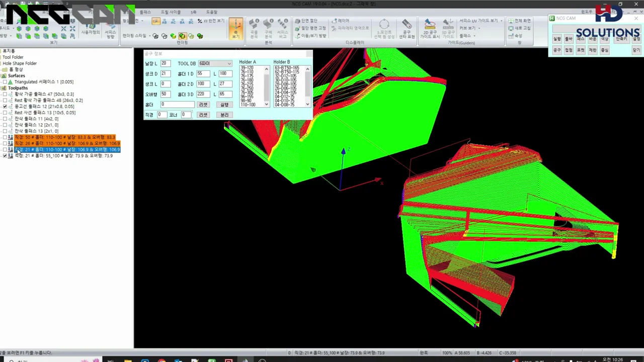
Task: Click the 3-포인트 선택 원 생성 icon
Action: coord(384,29)
